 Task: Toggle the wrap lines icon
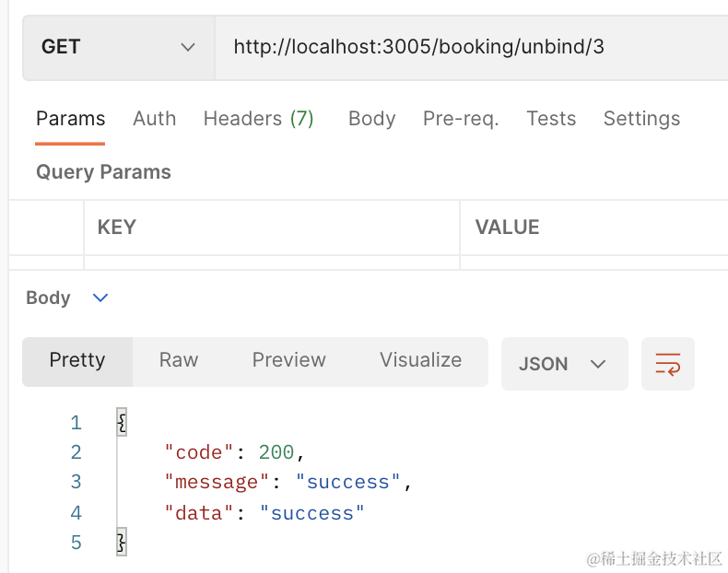pyautogui.click(x=667, y=364)
